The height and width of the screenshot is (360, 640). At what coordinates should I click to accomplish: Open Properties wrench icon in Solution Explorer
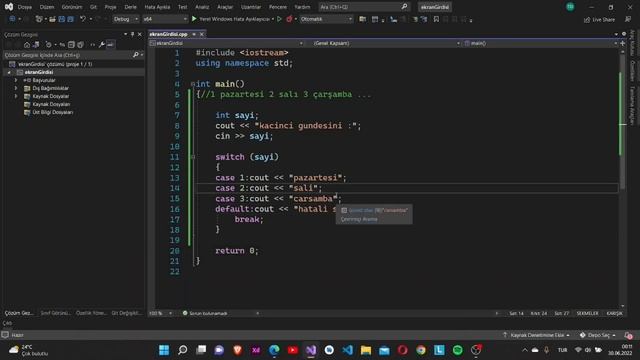pos(102,44)
